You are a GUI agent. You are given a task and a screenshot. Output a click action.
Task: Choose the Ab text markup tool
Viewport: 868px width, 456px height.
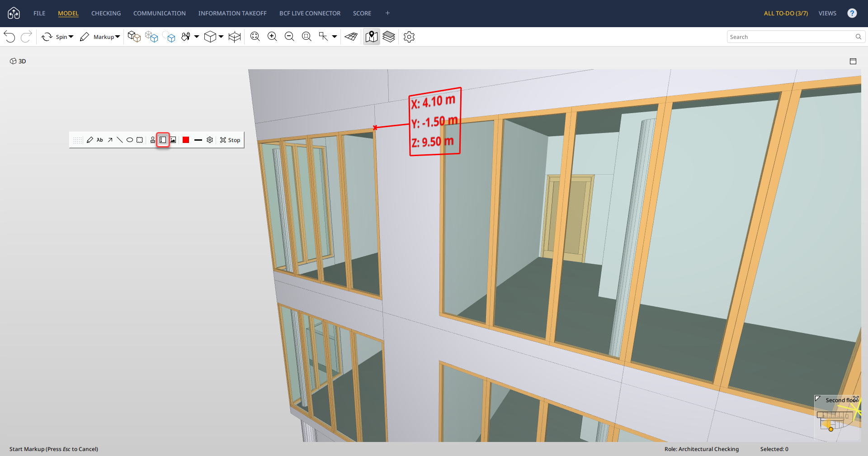coord(100,140)
